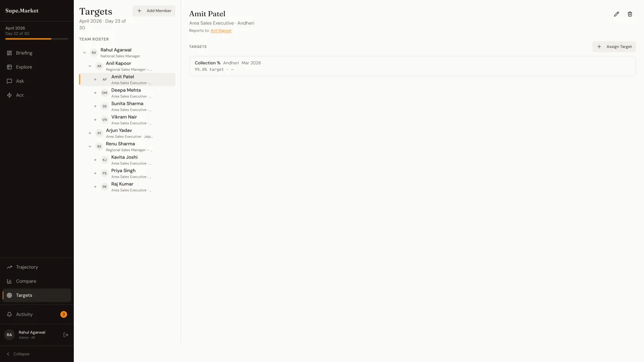The image size is (644, 362).
Task: Open Anil Kapoor via Reports to link
Action: pos(221,30)
